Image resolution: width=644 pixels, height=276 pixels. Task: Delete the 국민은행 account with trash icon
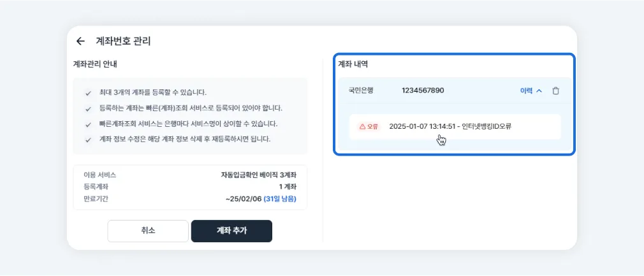tap(555, 91)
